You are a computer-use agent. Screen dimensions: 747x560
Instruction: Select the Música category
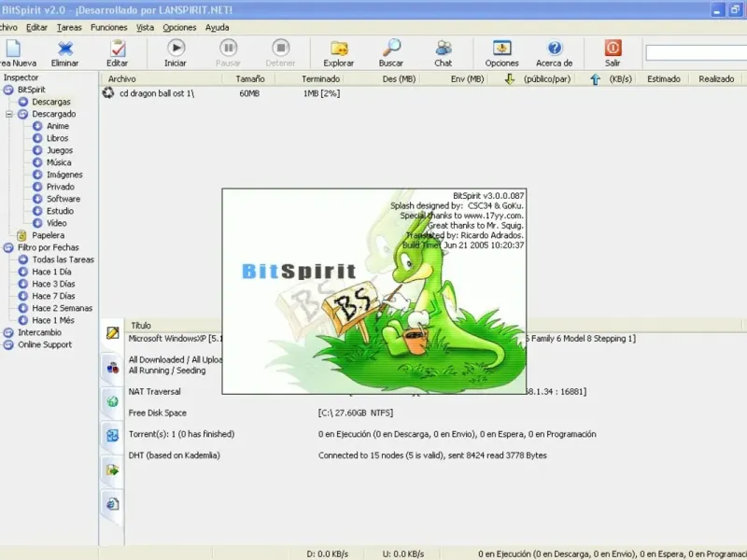coord(59,162)
